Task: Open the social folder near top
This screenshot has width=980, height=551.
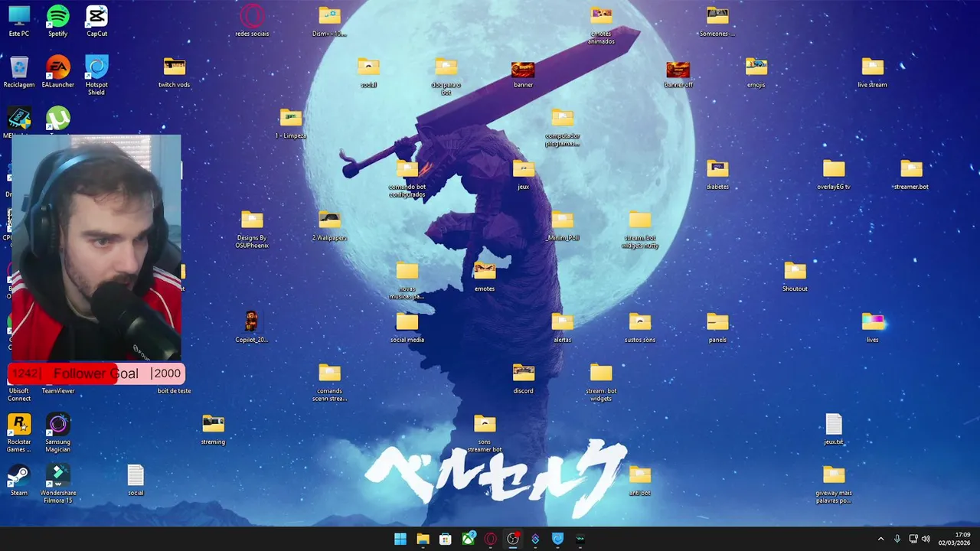Action: pyautogui.click(x=368, y=72)
